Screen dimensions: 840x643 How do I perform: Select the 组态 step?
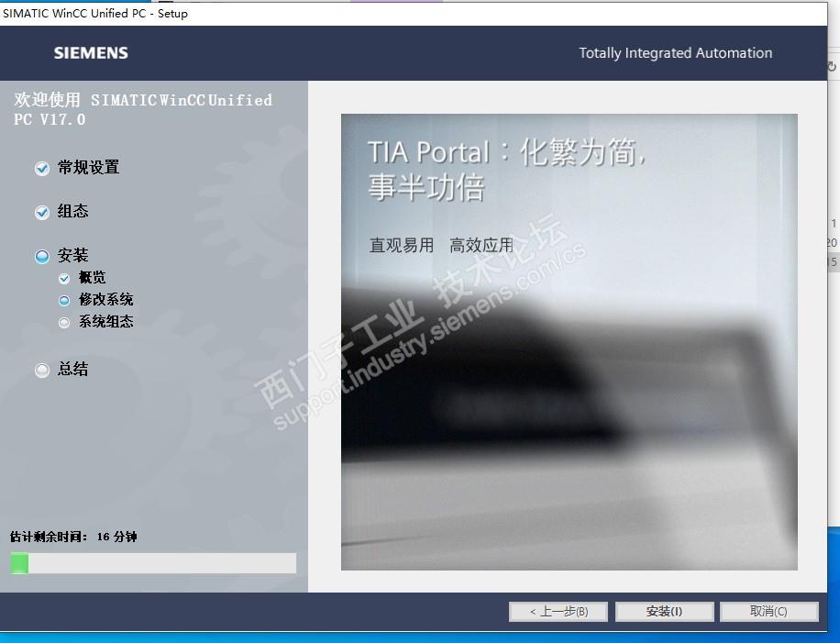pos(72,211)
